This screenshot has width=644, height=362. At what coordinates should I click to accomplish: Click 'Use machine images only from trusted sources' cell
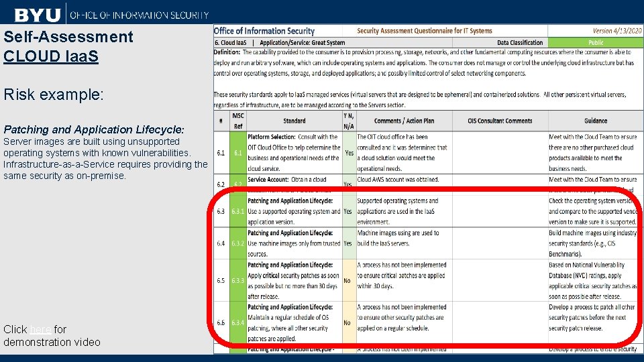294,243
